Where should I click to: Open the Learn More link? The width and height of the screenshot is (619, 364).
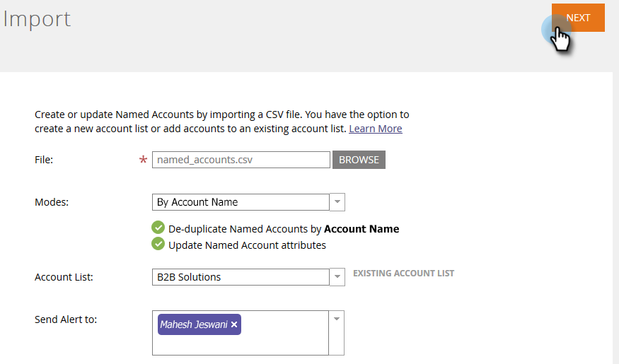[x=375, y=129]
